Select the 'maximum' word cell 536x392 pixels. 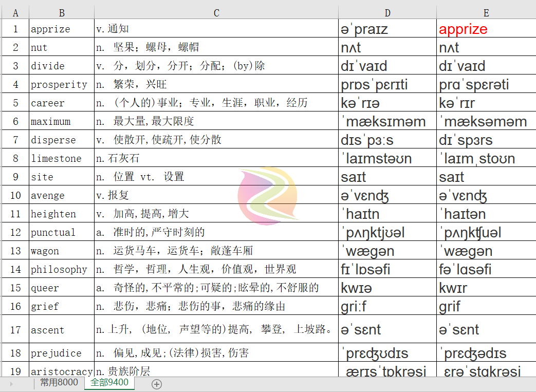pos(62,121)
